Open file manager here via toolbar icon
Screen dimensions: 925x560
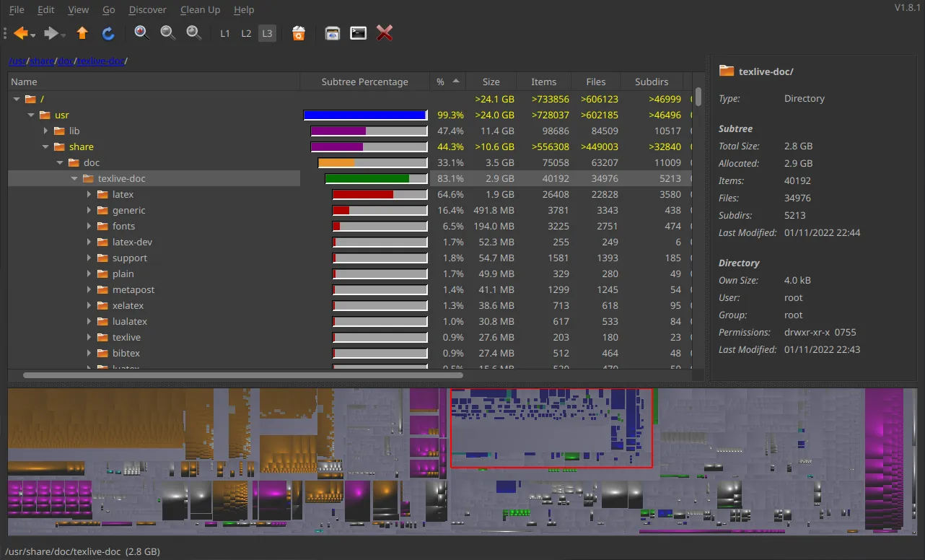pos(332,33)
